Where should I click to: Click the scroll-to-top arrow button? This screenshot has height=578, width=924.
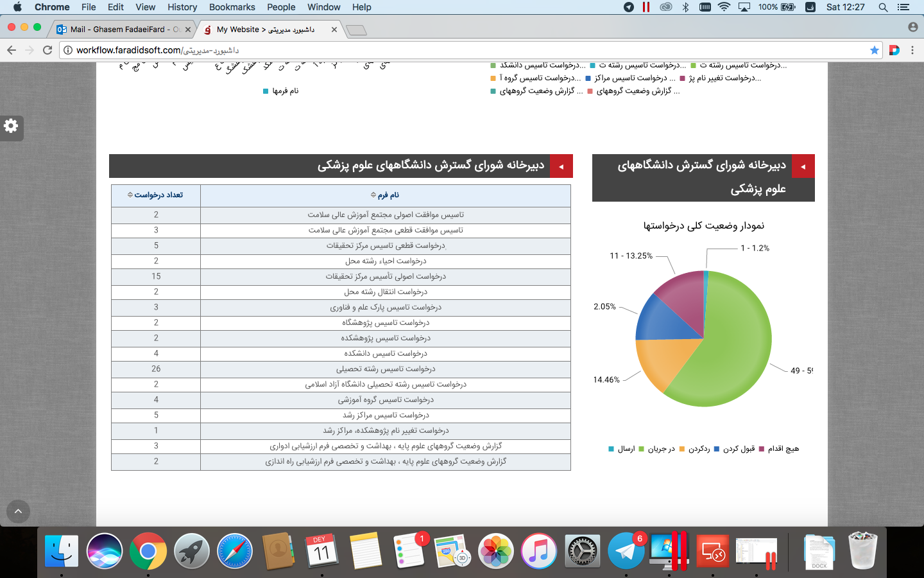[18, 511]
